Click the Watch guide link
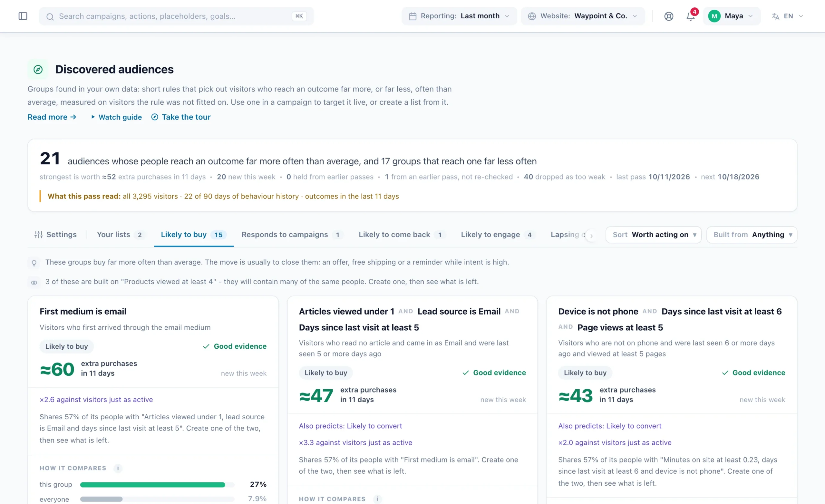Screen dimensions: 825x504 tap(117, 117)
